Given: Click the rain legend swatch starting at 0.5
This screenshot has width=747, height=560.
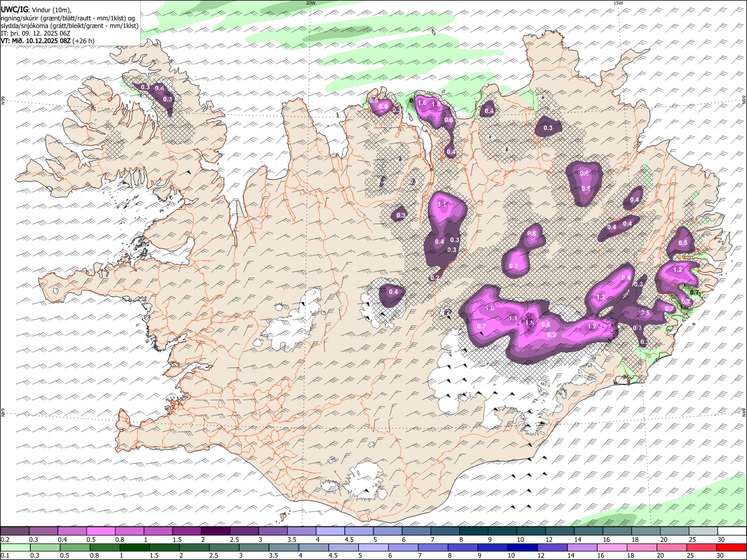Looking at the screenshot, I should click(x=75, y=548).
